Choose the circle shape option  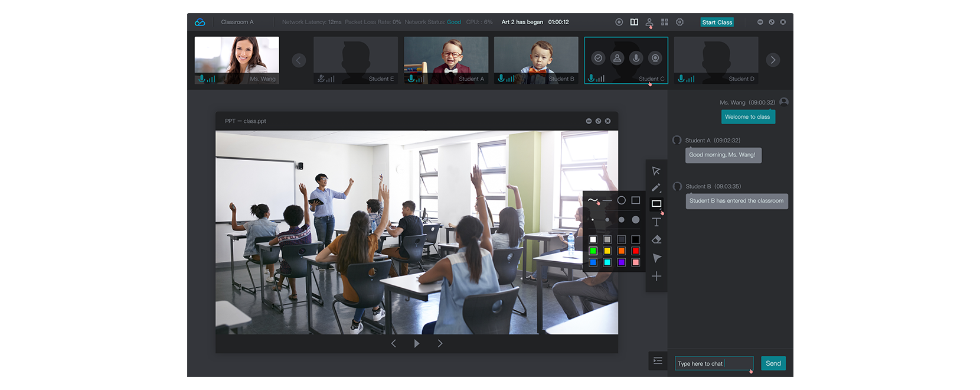coord(622,200)
